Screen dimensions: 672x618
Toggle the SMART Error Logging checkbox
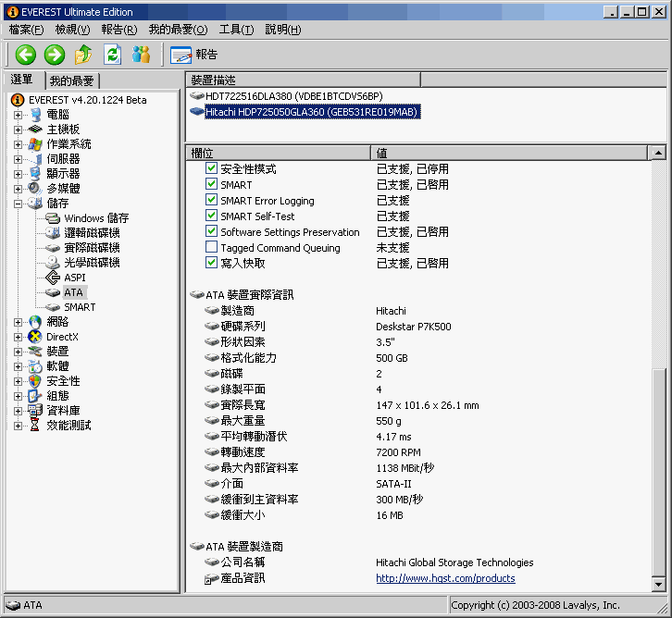(211, 200)
